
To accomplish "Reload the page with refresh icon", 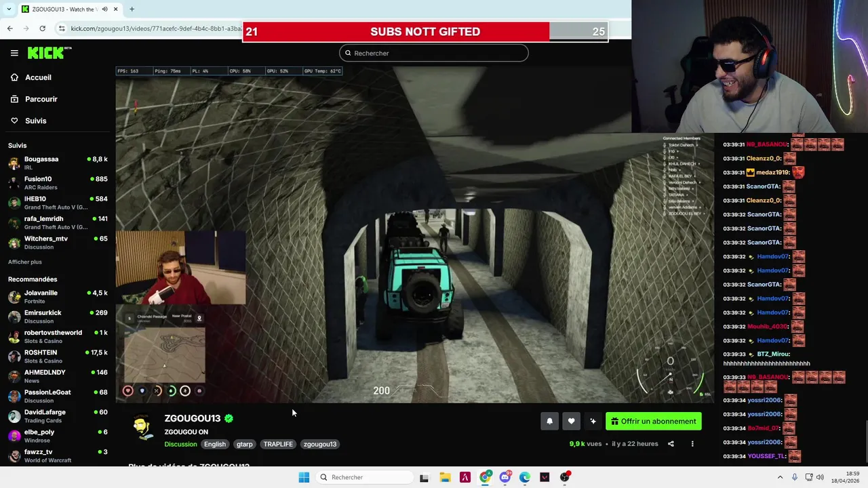I will [42, 28].
